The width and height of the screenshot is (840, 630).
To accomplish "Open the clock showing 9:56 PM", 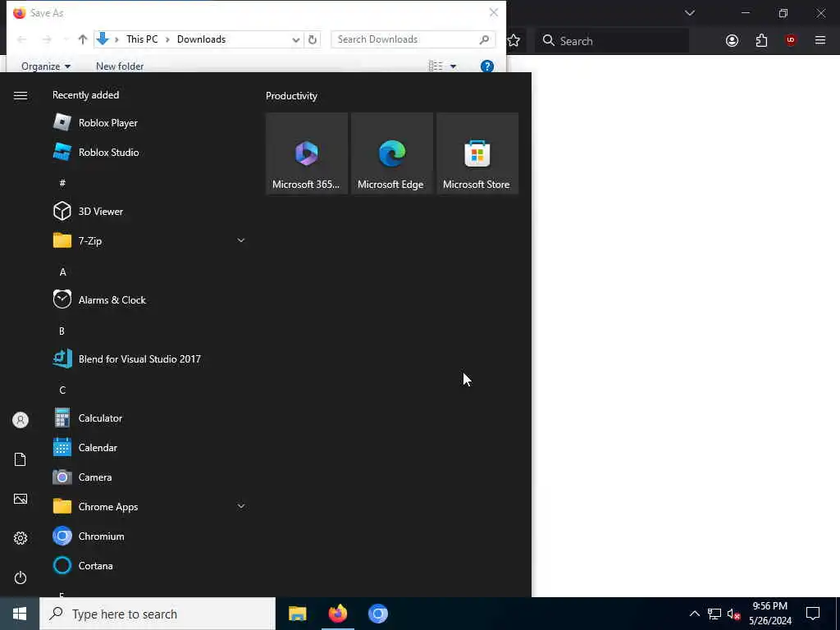I will (770, 614).
